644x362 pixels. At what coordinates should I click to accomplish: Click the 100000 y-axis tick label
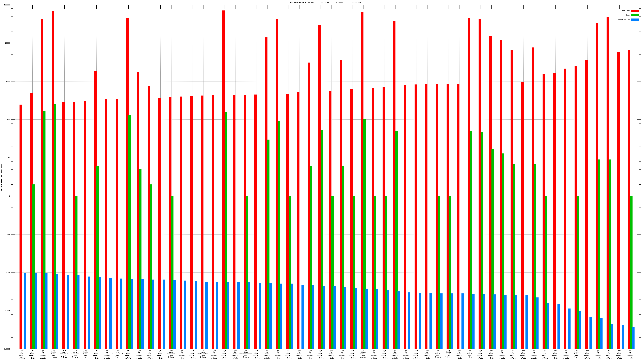tap(7, 5)
